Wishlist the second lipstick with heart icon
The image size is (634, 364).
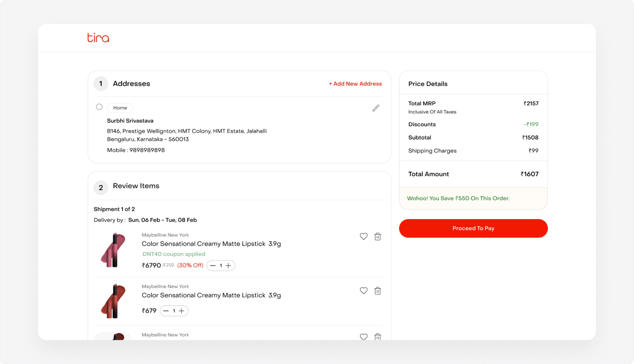[363, 291]
